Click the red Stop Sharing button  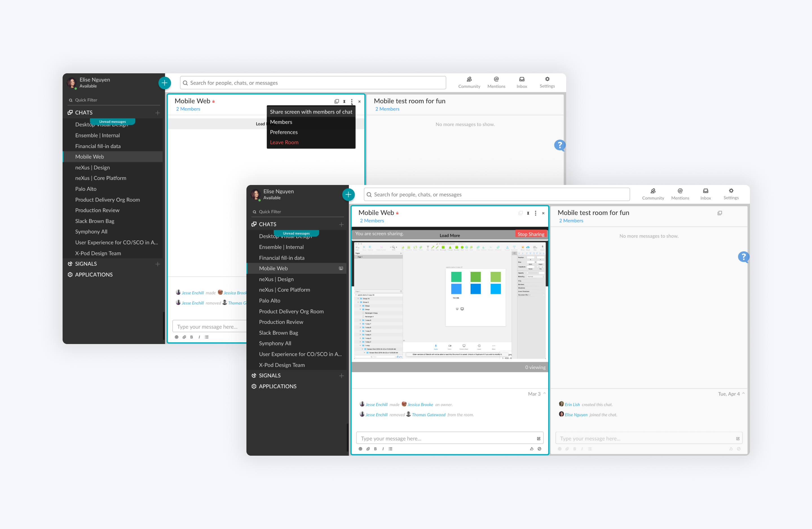(x=531, y=234)
